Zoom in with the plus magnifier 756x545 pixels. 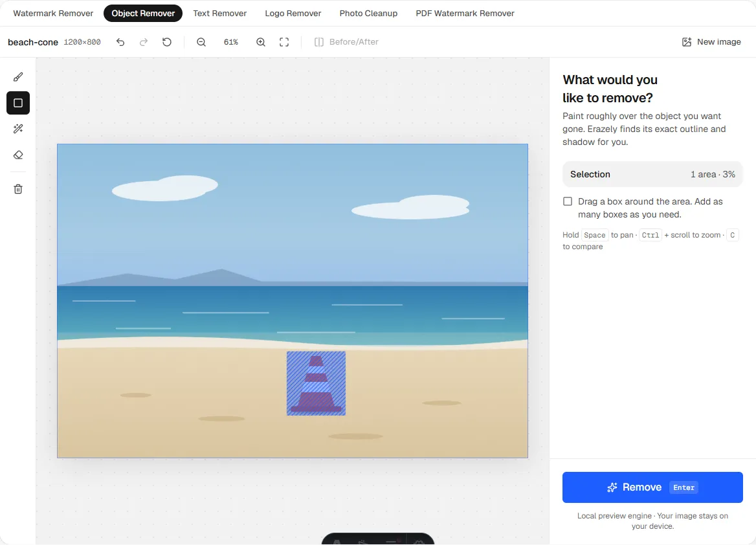(261, 42)
